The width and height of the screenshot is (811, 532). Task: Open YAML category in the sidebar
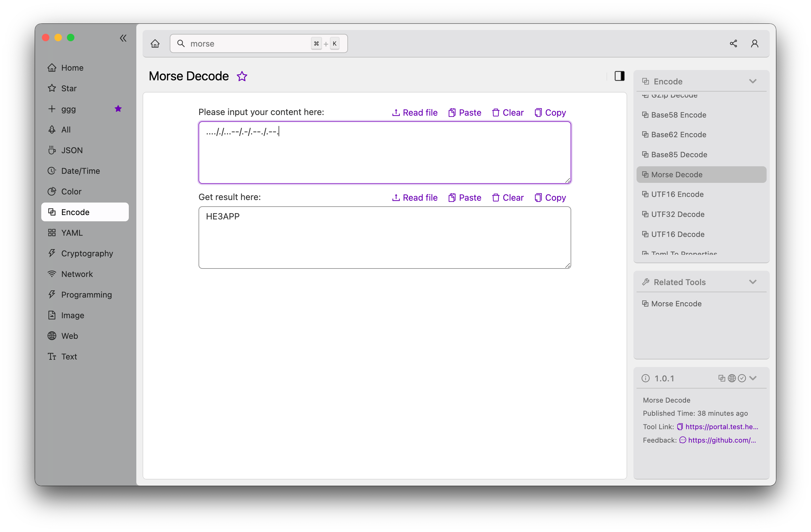[x=85, y=233]
